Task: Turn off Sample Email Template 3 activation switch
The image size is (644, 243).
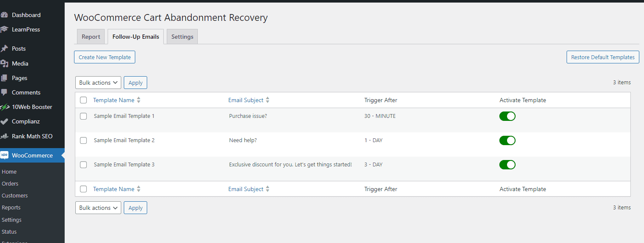Action: pos(507,165)
